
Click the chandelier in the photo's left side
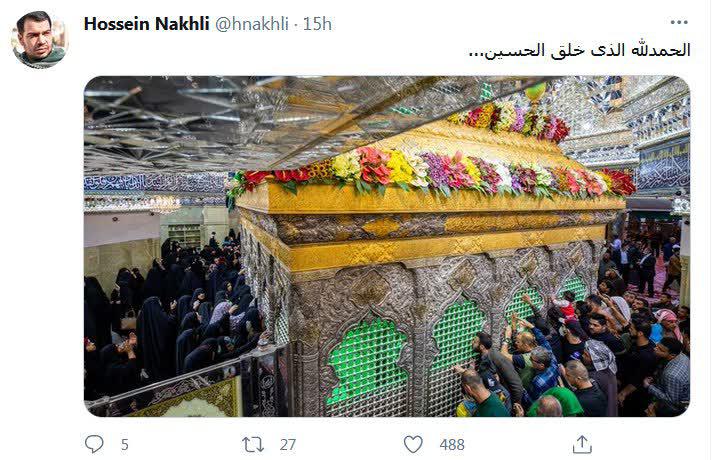point(161,204)
